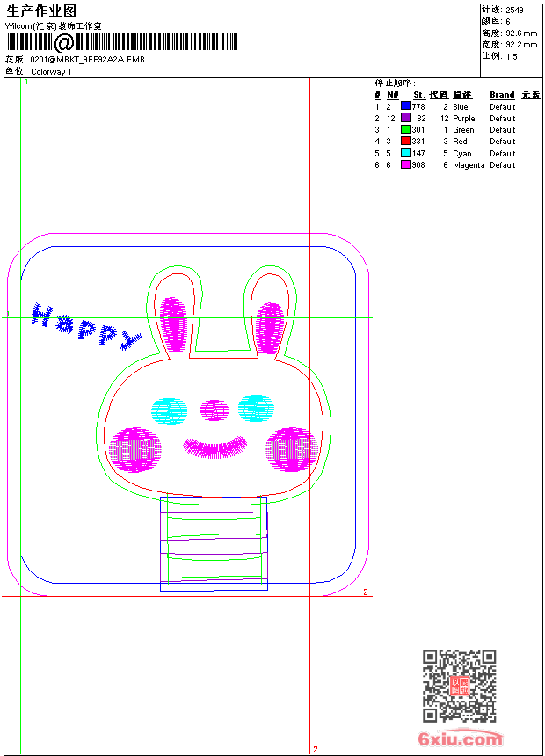Click the Colorway 1 label
545x756 pixels.
(51, 71)
